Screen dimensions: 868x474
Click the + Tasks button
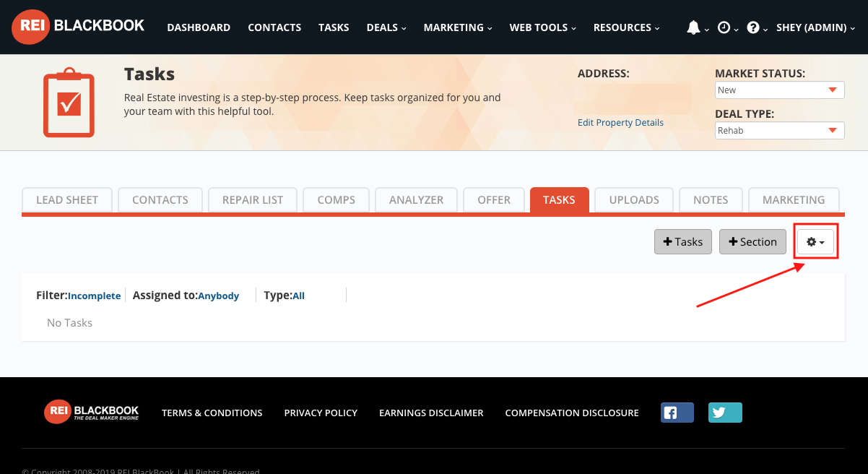(x=683, y=242)
